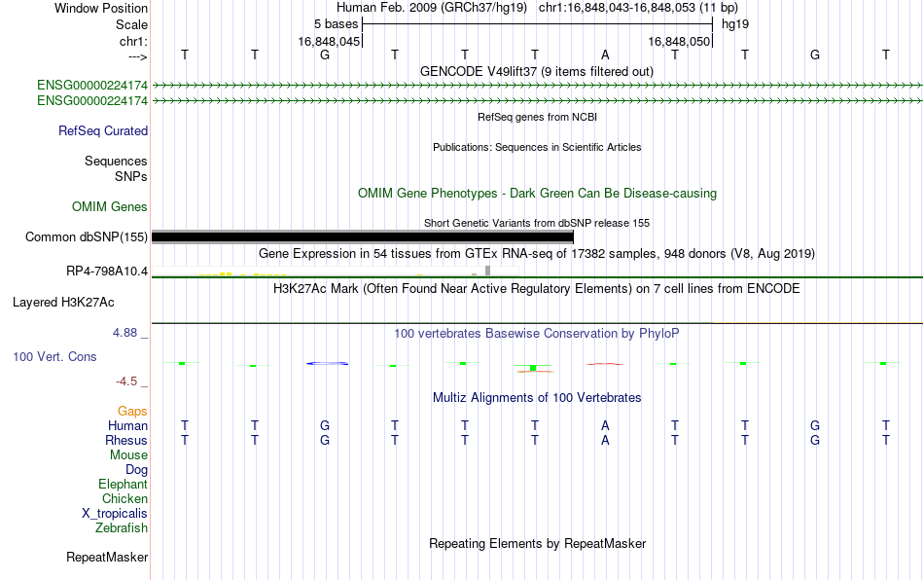This screenshot has width=924, height=580.
Task: Select the Dog alignment row label
Action: point(136,470)
